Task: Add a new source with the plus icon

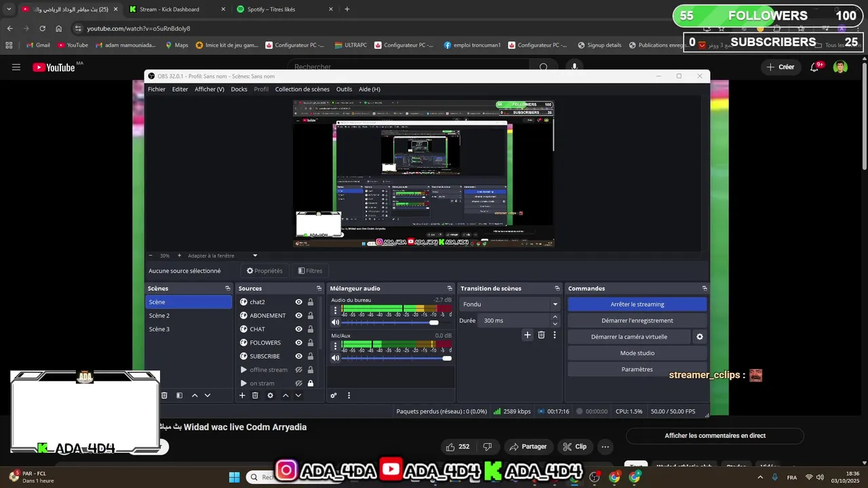Action: coord(242,395)
